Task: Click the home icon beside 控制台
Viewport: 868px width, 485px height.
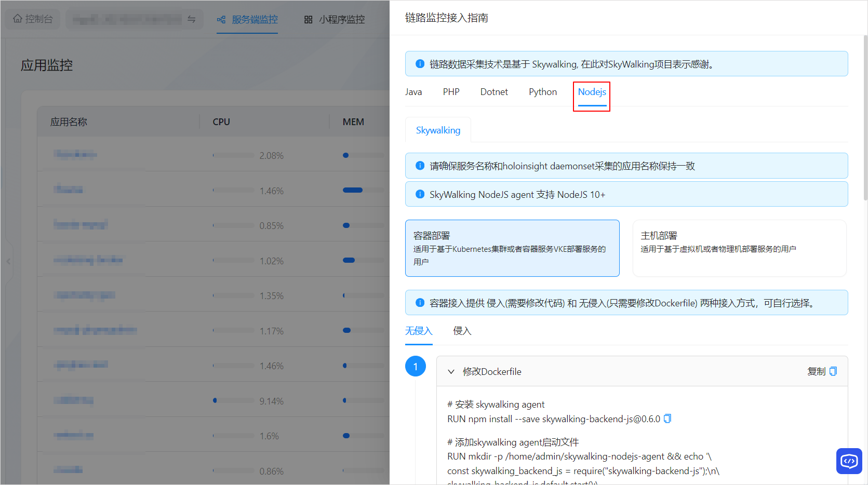Action: 18,19
